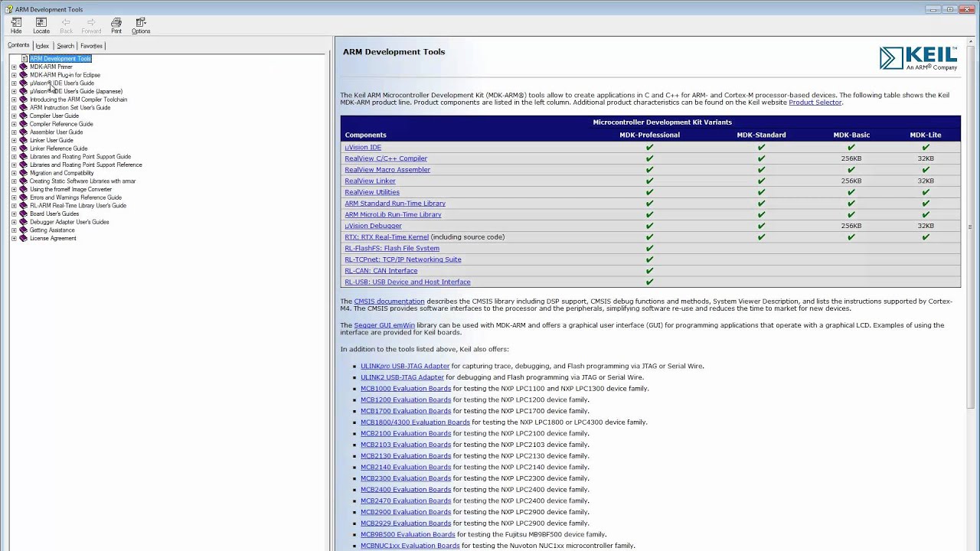Open RL-USB: USB Device and Host Interface link
980x551 pixels.
(x=407, y=282)
